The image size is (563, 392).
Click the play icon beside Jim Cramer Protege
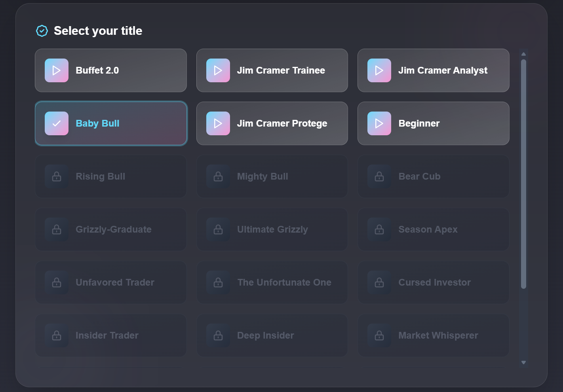click(x=218, y=123)
